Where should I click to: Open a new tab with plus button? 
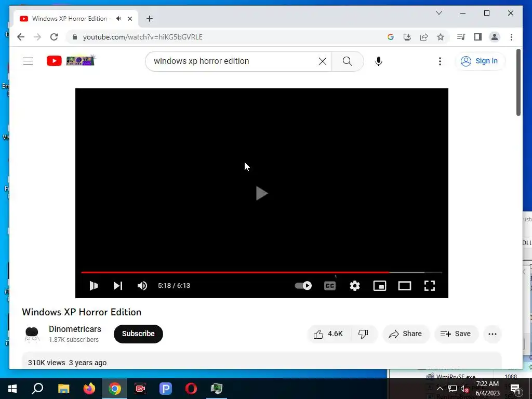[x=150, y=19]
